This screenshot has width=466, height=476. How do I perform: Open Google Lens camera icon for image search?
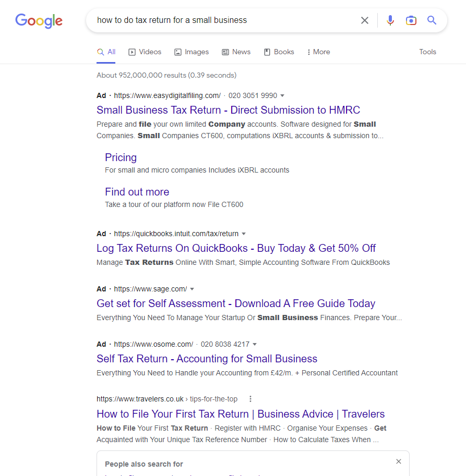[411, 20]
